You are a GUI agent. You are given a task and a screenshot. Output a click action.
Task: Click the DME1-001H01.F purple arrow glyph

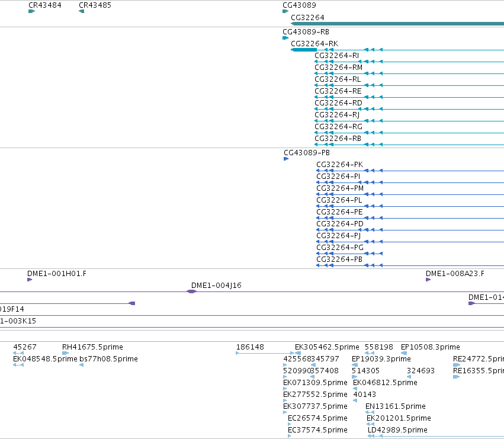pos(30,280)
